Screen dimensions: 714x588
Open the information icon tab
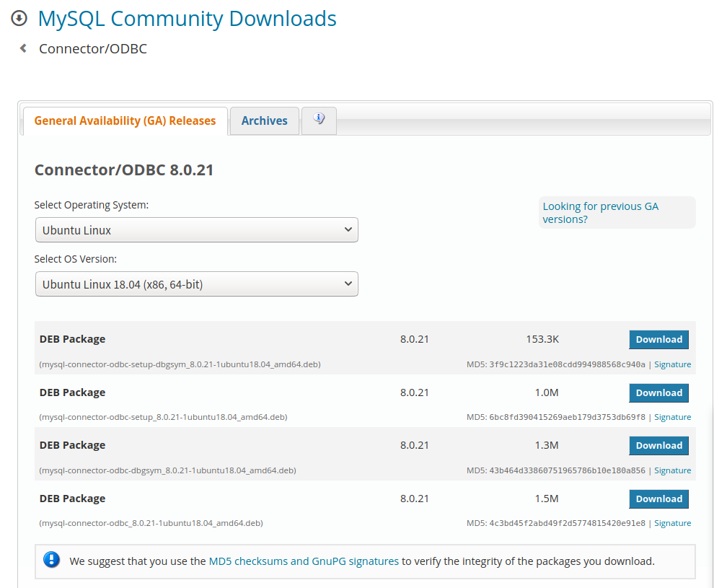click(x=319, y=120)
